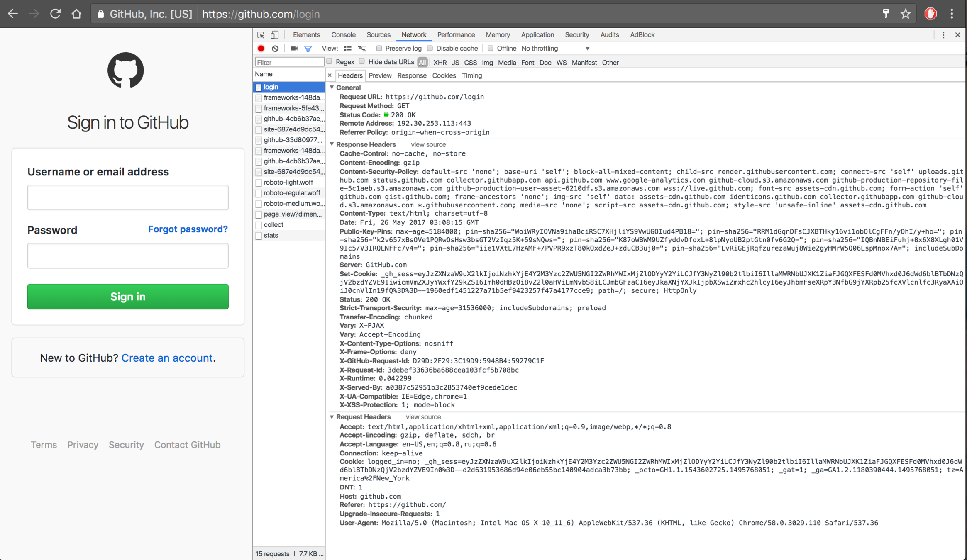This screenshot has height=560, width=967.
Task: Switch to the Console tab
Action: 343,35
